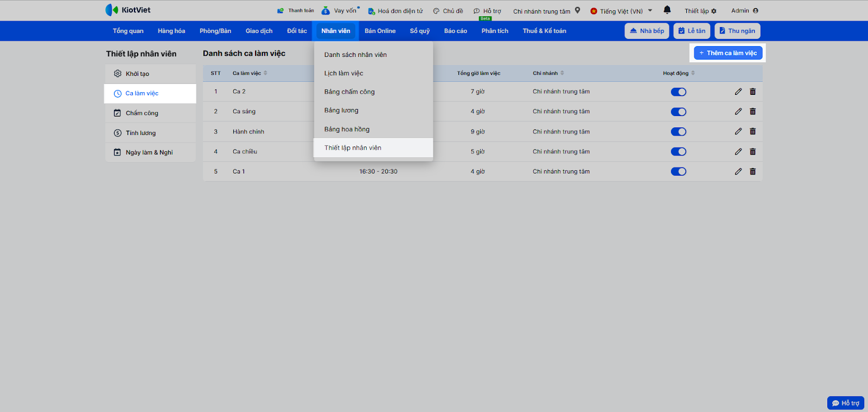Select Ngày làm & Nghỉ in sidebar
The width and height of the screenshot is (868, 412).
point(150,152)
